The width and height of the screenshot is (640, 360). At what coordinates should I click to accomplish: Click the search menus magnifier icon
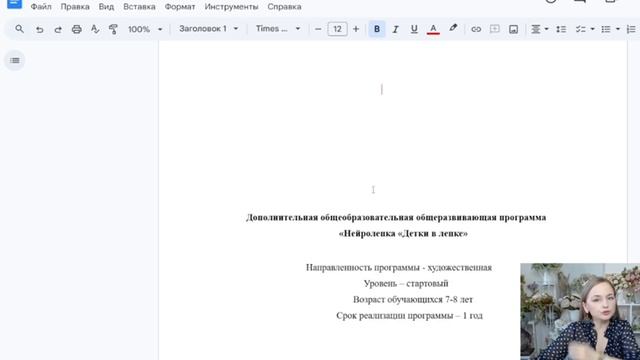pos(19,29)
